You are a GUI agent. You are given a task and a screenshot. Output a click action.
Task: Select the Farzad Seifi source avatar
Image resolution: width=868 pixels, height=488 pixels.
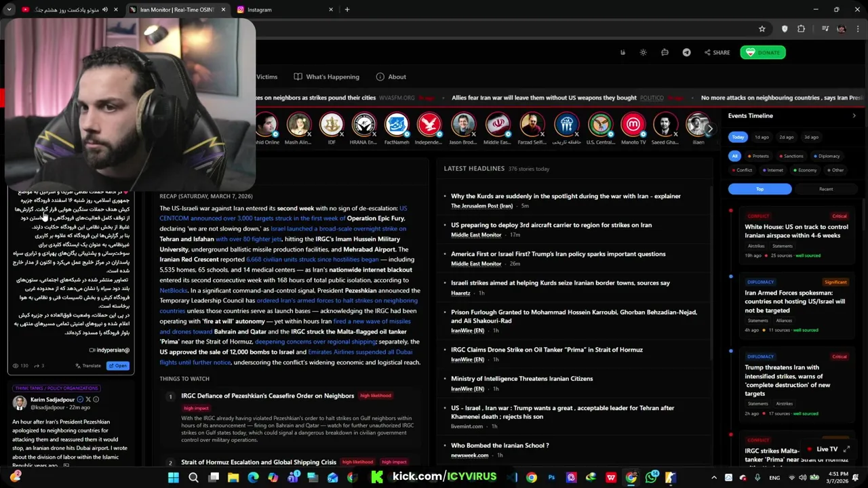click(x=532, y=125)
